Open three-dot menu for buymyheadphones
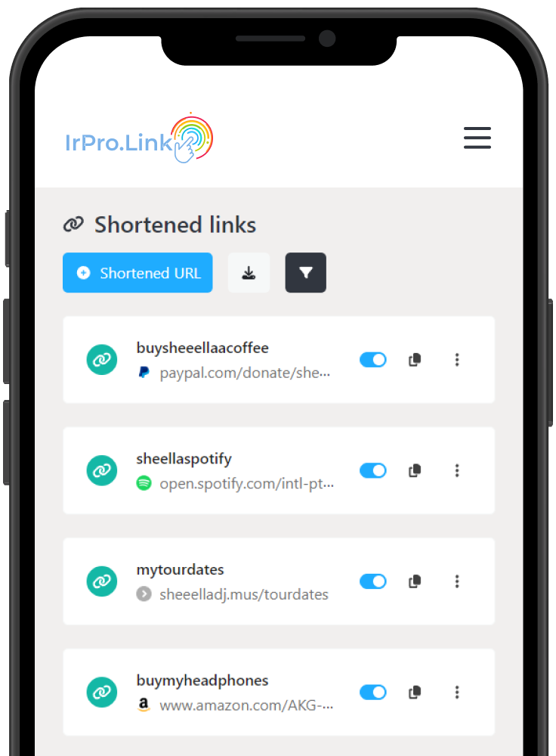Screen dimensions: 556x756 pos(457,692)
